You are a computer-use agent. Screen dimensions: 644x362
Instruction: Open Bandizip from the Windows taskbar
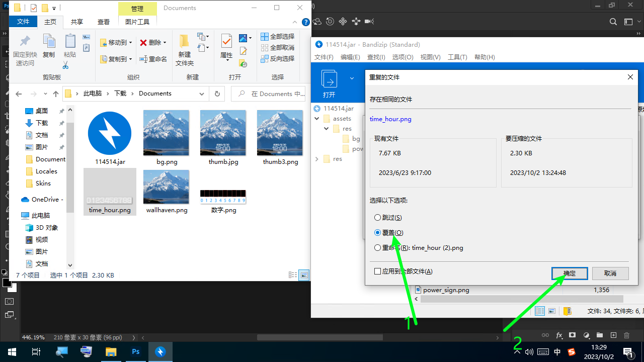coord(160,352)
